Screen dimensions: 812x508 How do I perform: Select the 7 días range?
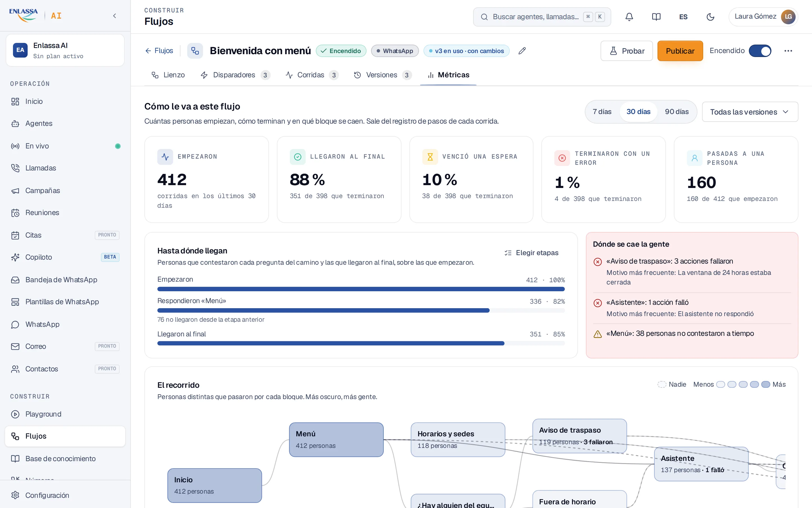point(602,112)
